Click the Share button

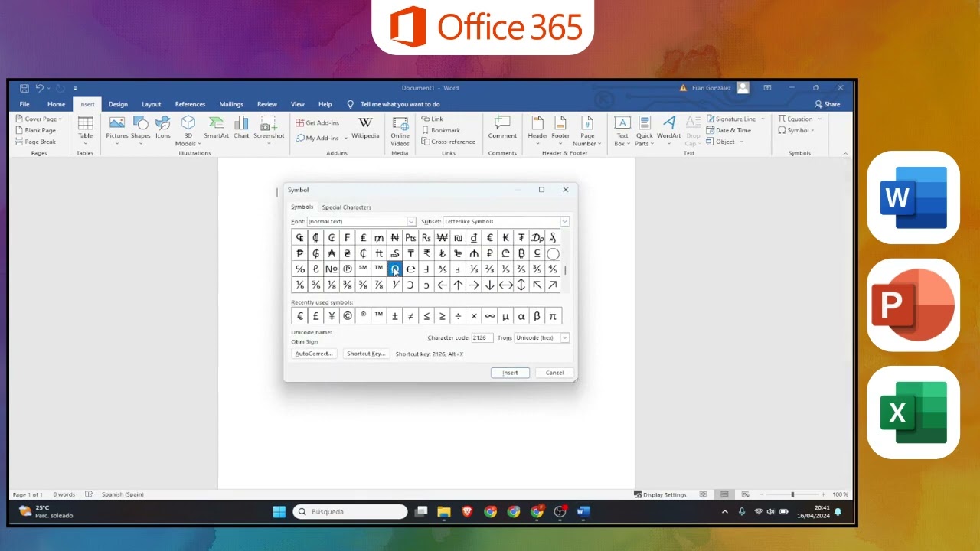[827, 104]
